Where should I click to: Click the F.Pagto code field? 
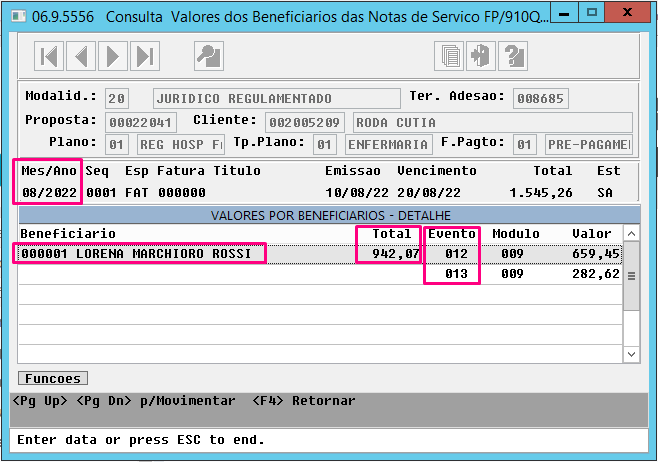525,144
